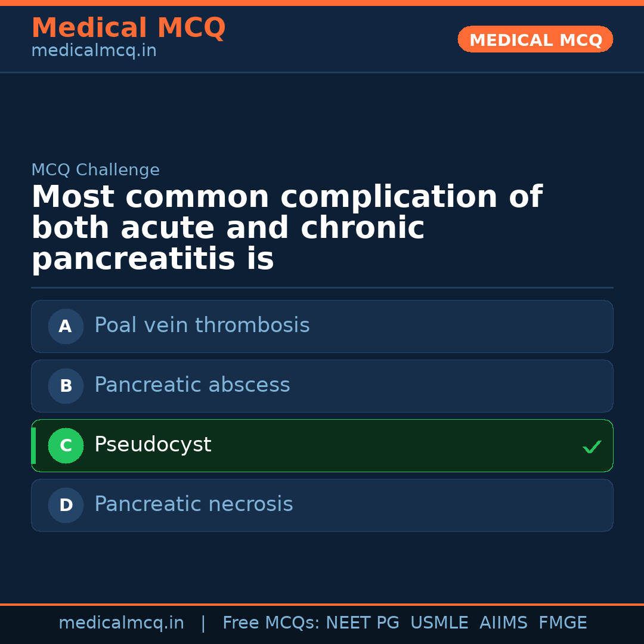644x644 pixels.
Task: Click the 'NEET PG' label in the footer
Action: (x=362, y=623)
